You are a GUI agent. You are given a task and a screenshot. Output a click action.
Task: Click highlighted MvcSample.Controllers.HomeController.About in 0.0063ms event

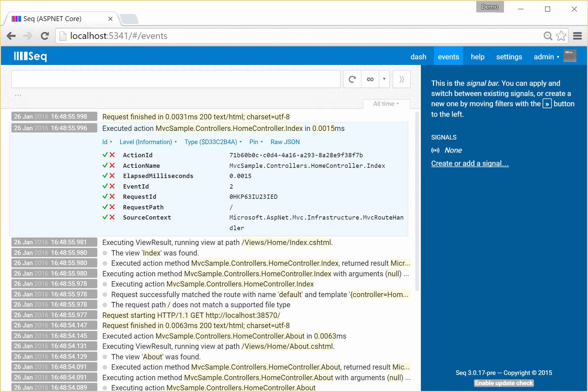point(230,336)
